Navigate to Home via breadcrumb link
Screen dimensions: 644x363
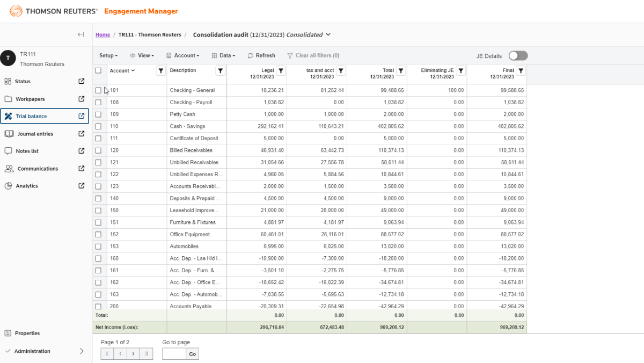[x=103, y=34]
